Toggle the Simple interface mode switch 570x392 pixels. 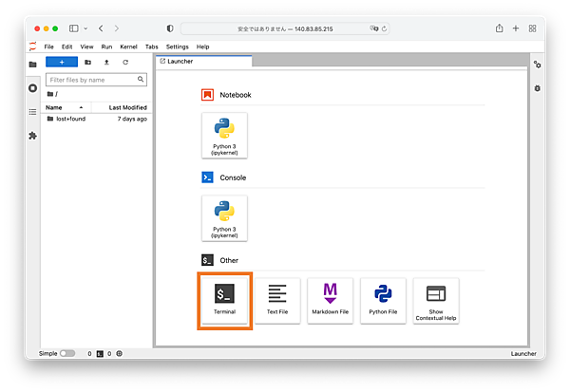click(67, 353)
